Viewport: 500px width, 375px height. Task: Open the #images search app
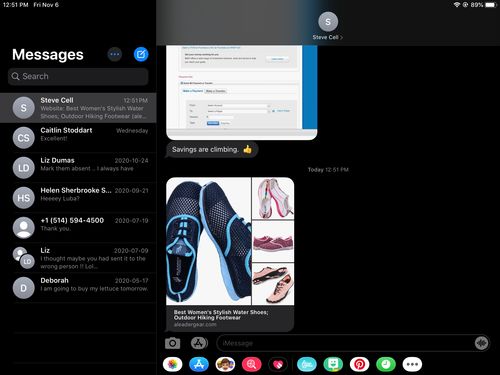[252, 364]
